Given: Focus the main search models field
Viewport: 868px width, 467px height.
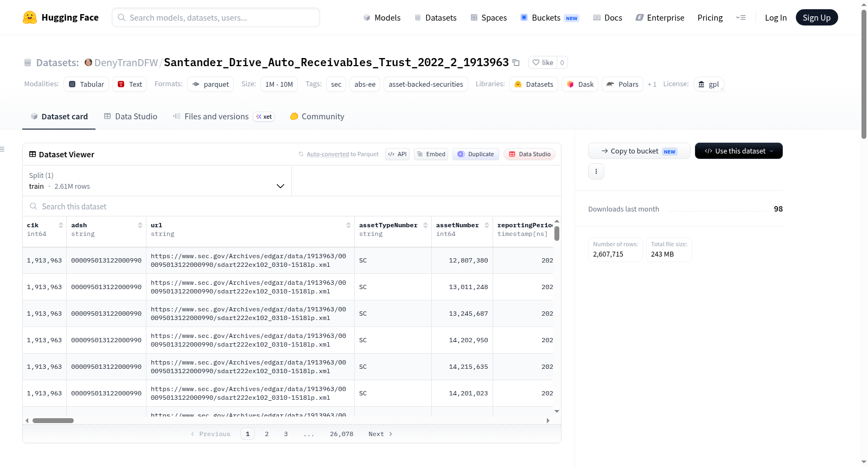Looking at the screenshot, I should tap(216, 17).
